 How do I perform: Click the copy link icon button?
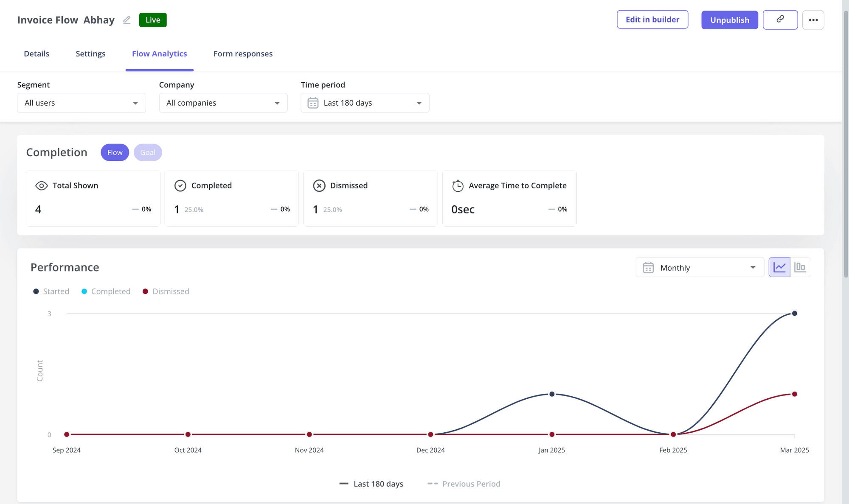coord(780,20)
